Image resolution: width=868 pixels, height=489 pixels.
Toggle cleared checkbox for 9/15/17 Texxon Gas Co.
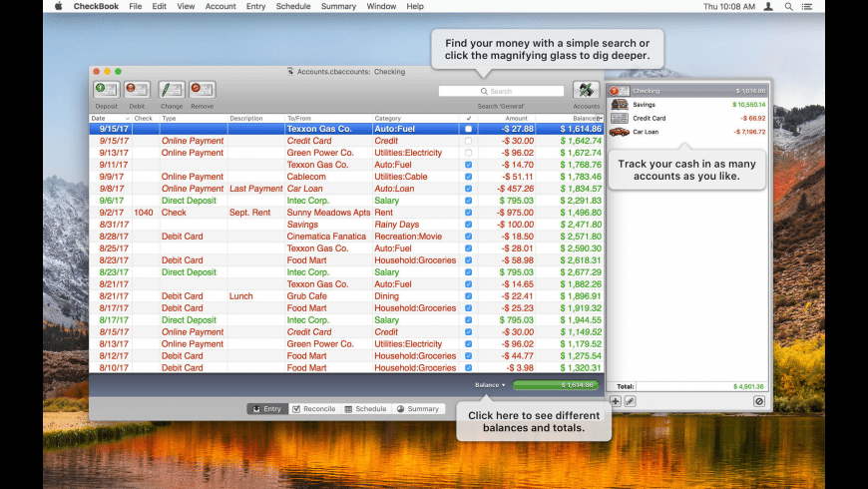click(468, 129)
